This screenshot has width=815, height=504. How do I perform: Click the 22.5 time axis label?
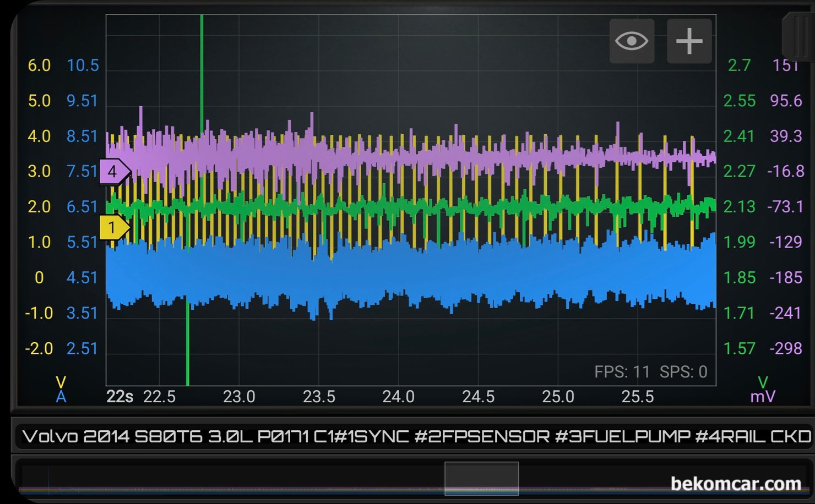point(159,397)
